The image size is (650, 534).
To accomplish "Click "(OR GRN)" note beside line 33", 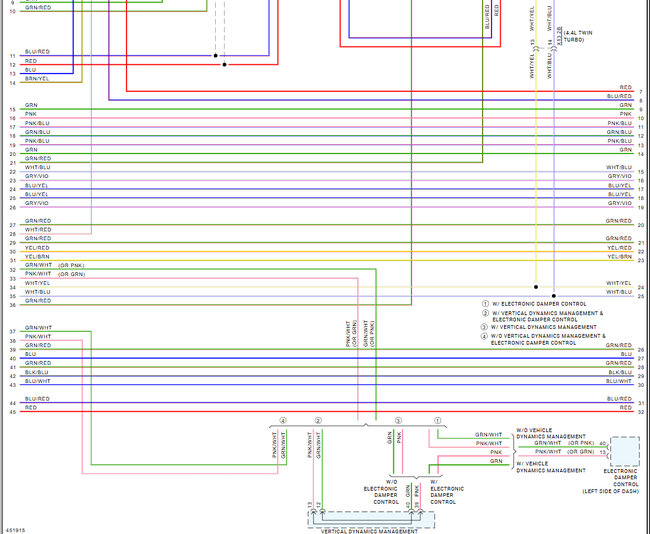I will click(71, 274).
